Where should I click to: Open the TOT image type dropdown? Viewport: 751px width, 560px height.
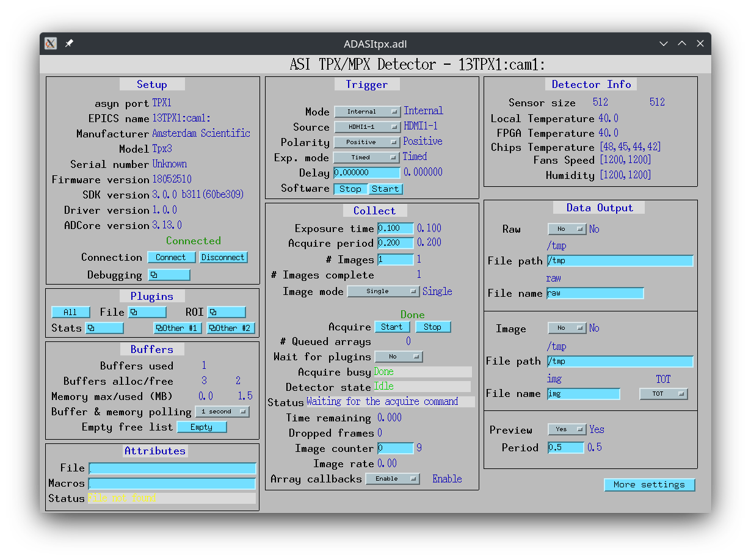click(x=664, y=394)
